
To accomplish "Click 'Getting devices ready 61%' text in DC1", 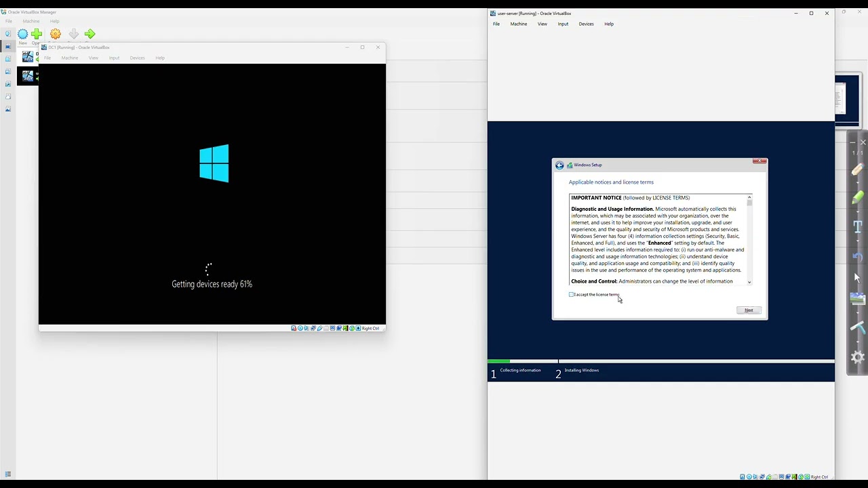I will (212, 284).
